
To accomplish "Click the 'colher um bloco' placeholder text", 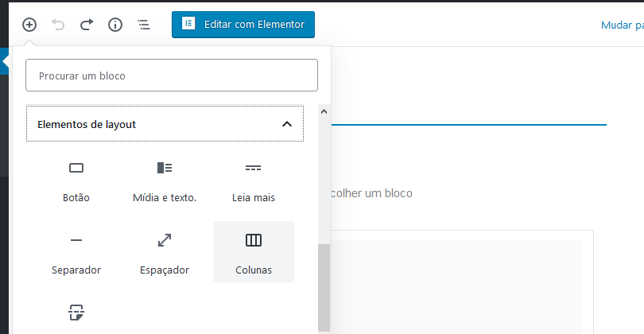I will pos(371,193).
